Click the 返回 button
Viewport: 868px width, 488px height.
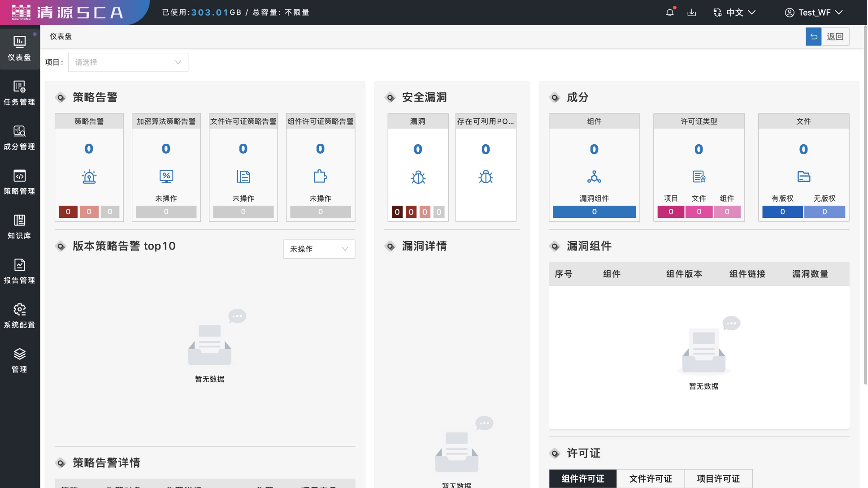click(827, 37)
